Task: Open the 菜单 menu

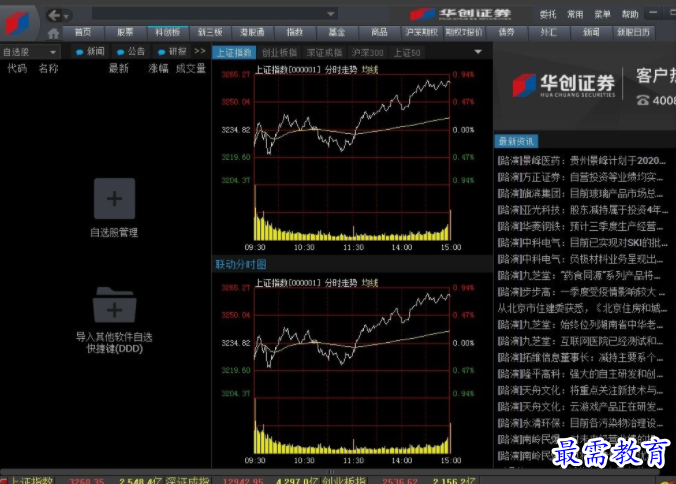Action: [602, 15]
